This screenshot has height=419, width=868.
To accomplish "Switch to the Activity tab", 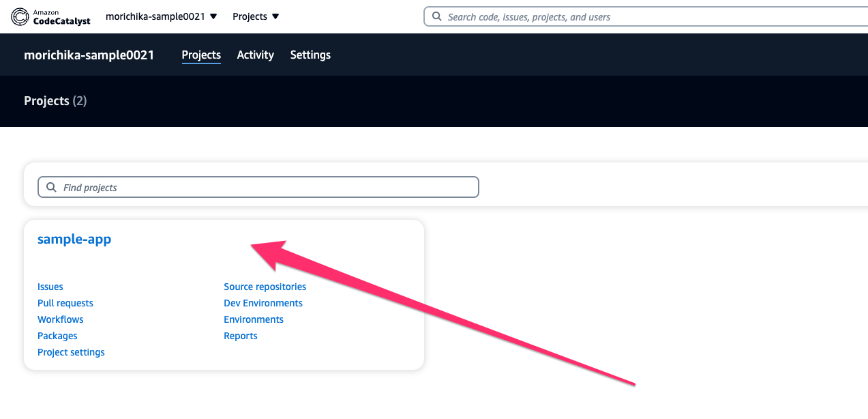I will [255, 55].
